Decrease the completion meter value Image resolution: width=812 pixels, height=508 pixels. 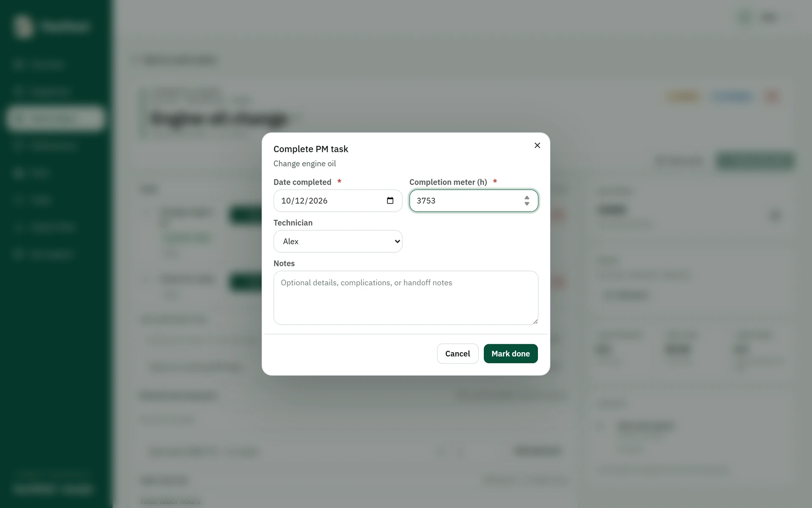527,204
